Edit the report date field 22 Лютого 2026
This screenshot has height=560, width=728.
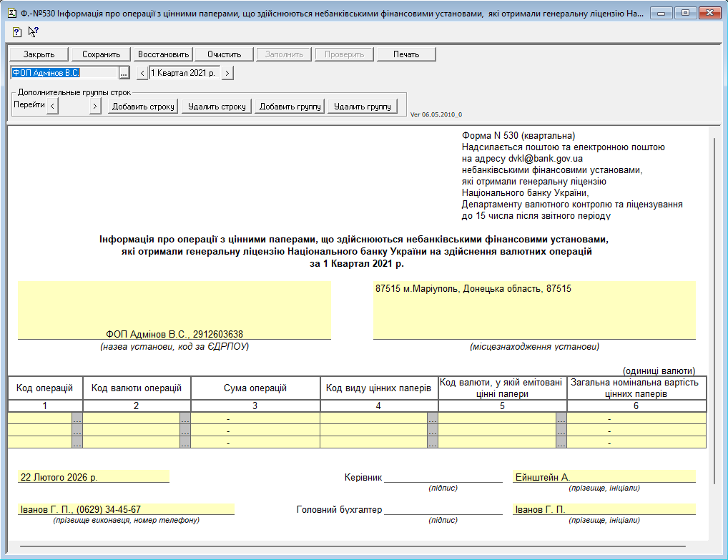[x=94, y=476]
